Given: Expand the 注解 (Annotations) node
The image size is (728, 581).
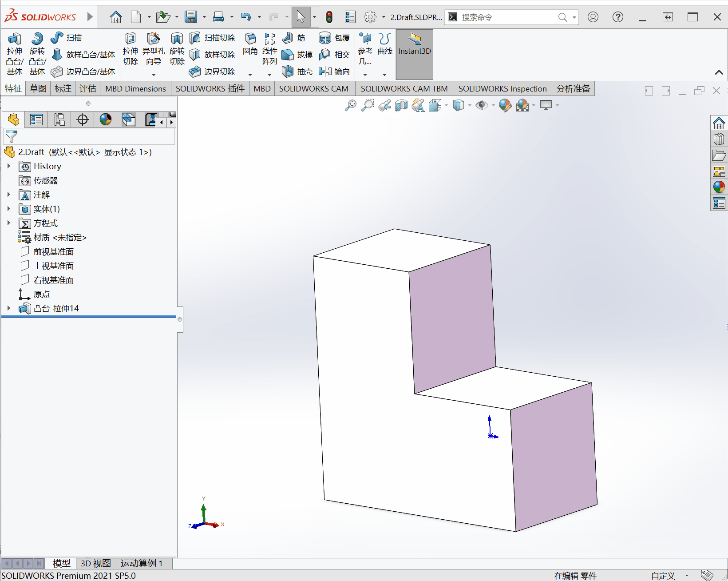Looking at the screenshot, I should click(x=8, y=195).
